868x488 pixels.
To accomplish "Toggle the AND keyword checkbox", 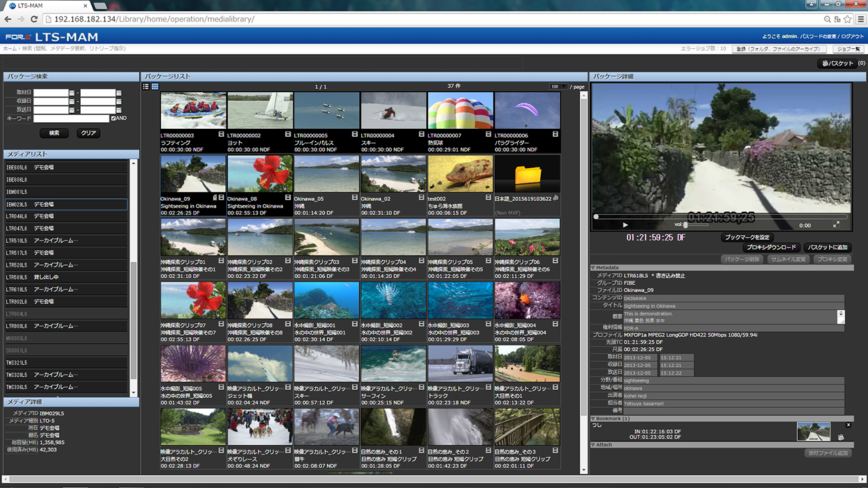I will pos(114,118).
